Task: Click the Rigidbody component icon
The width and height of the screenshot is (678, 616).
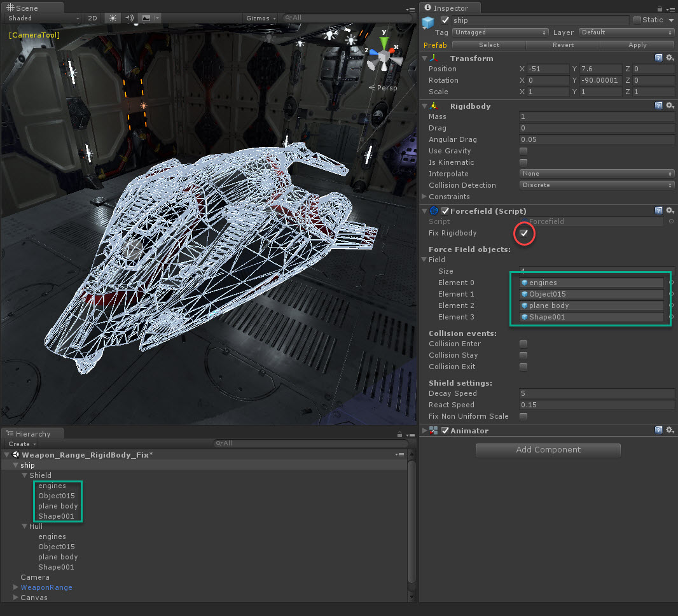Action: click(x=434, y=106)
